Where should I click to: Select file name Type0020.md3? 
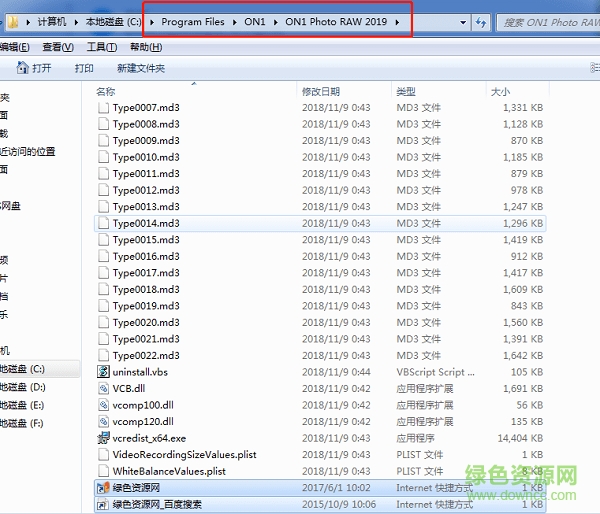tap(146, 323)
